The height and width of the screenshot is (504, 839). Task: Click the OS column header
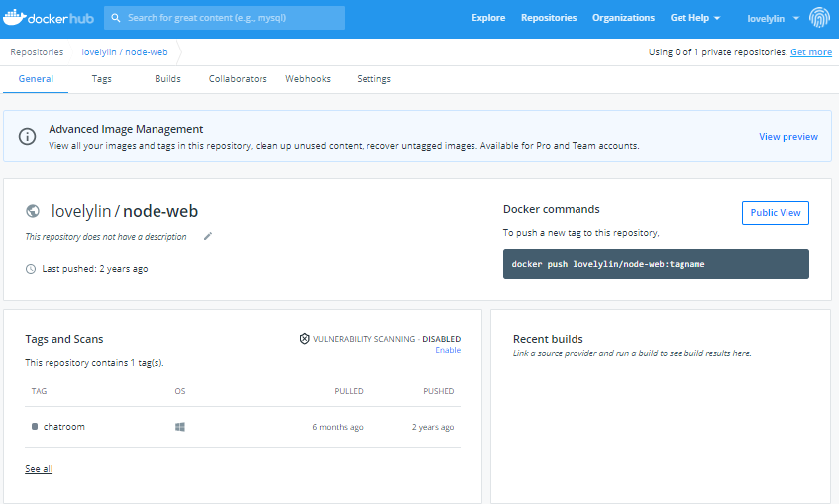click(180, 391)
